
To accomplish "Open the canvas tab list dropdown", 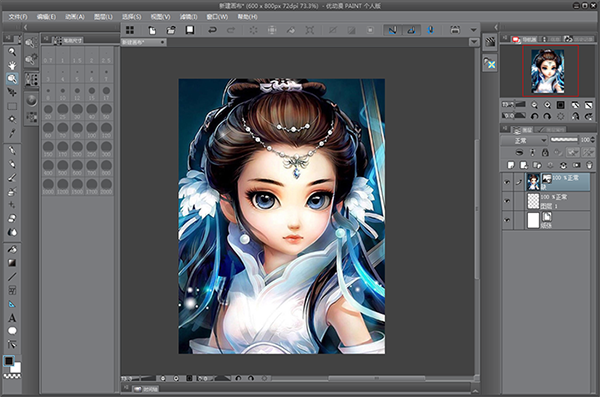I will point(474,42).
